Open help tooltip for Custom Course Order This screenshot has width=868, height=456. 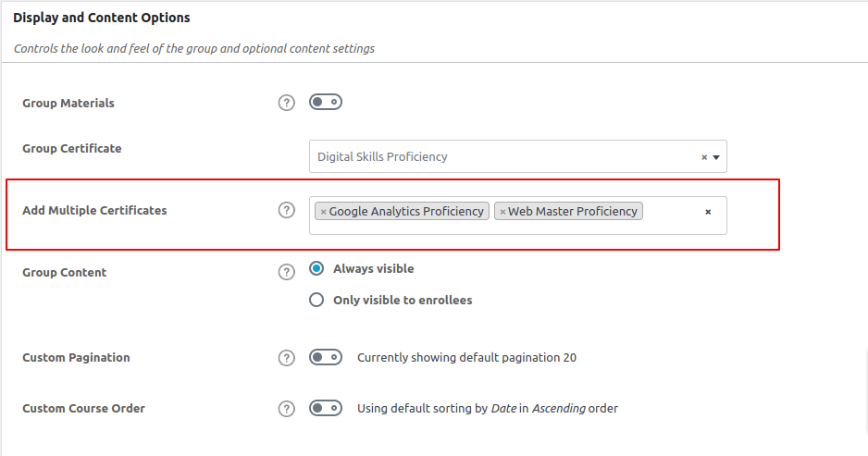point(286,408)
